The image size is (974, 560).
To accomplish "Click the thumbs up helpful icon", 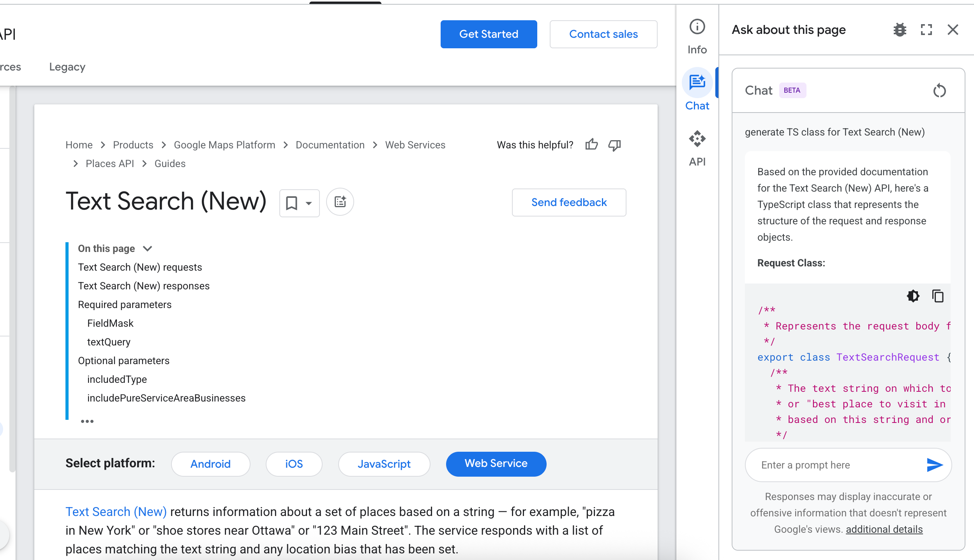I will click(591, 145).
